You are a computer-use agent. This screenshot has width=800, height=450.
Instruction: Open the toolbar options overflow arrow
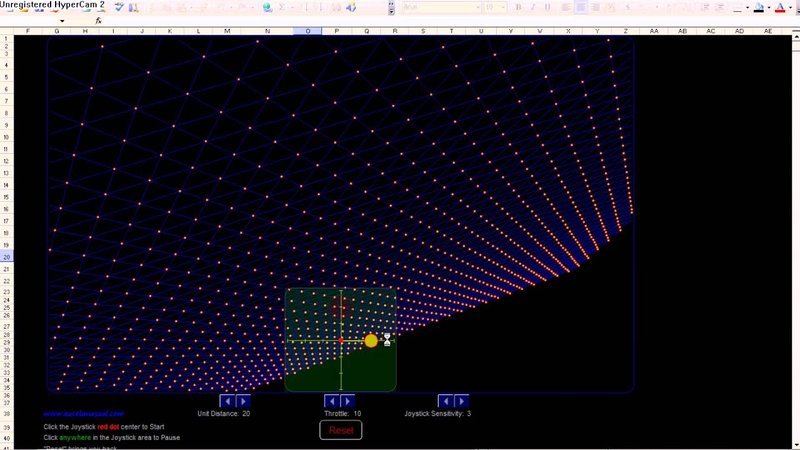pos(391,10)
